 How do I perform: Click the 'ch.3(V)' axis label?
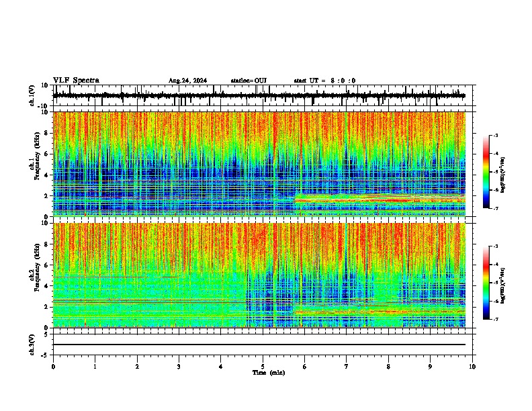[32, 345]
